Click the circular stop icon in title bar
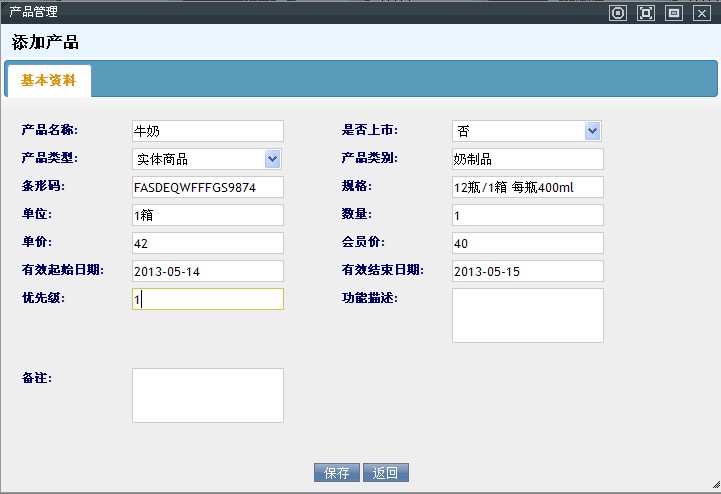Image resolution: width=721 pixels, height=494 pixels. click(x=618, y=13)
